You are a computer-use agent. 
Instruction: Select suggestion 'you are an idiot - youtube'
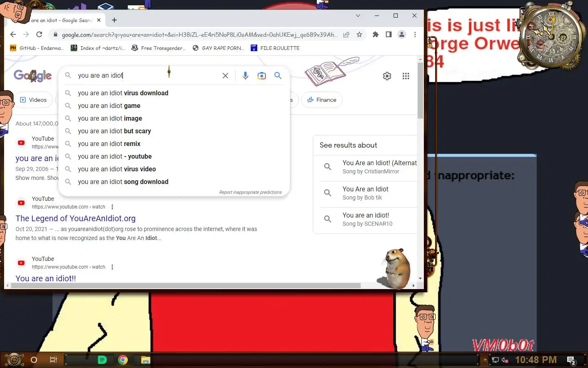174,157
